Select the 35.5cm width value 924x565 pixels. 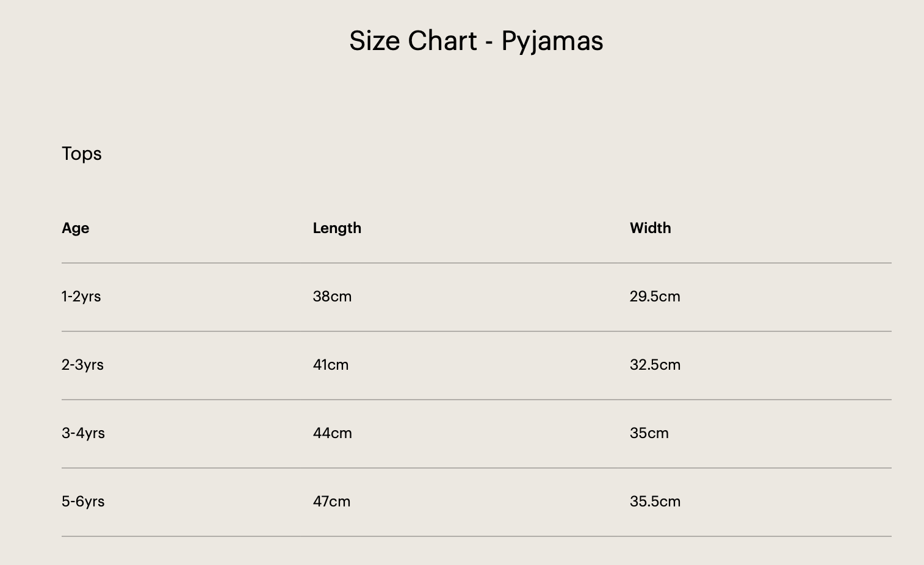click(x=655, y=502)
